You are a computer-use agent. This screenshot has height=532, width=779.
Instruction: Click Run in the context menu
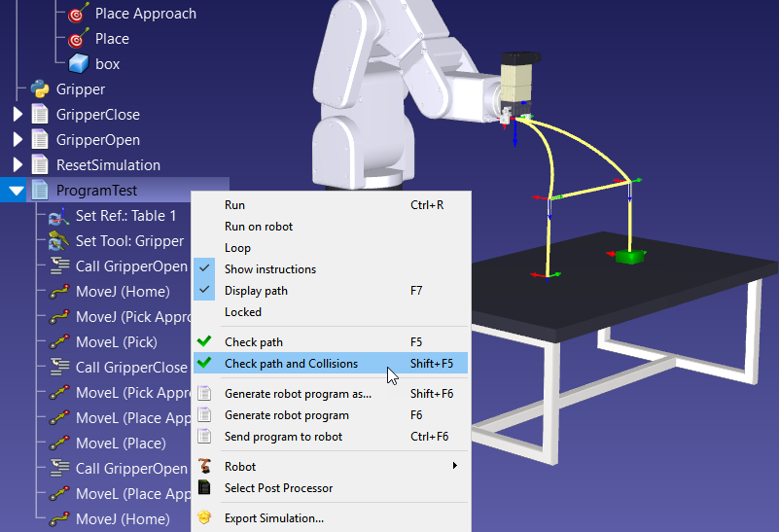click(x=234, y=205)
